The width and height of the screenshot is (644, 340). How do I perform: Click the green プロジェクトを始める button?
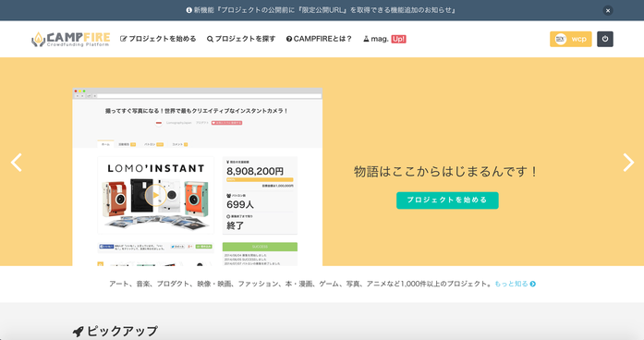click(x=447, y=200)
